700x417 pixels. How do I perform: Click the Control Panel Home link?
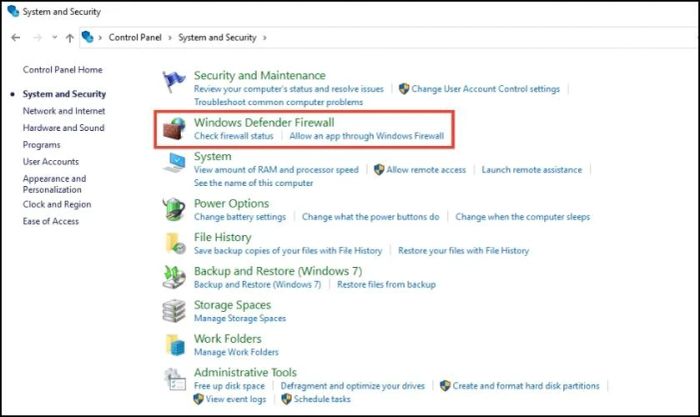click(x=62, y=70)
